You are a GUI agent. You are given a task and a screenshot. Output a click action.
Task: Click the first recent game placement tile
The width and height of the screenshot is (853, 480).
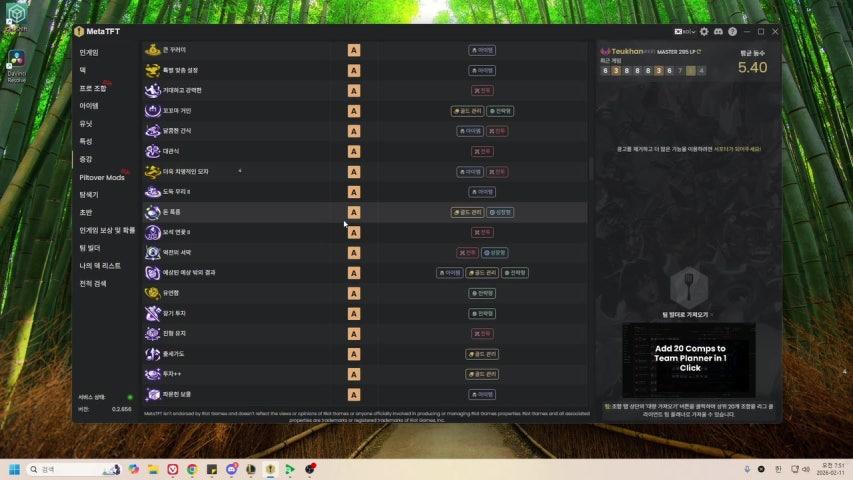[605, 71]
